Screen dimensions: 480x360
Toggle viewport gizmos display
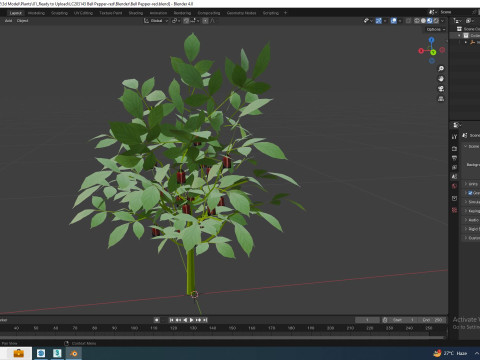tap(379, 21)
